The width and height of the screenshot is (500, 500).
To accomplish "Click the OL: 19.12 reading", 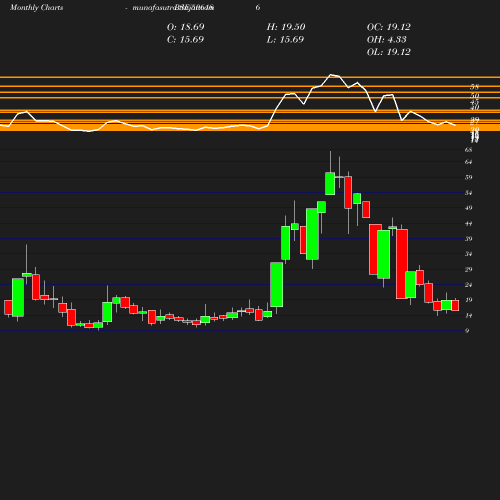I will (x=388, y=52).
